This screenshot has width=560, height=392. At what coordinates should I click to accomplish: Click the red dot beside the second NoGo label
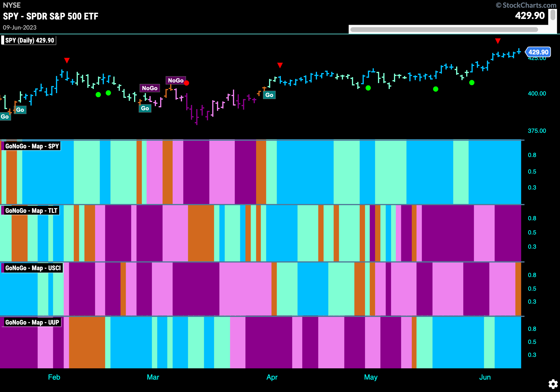coord(186,83)
